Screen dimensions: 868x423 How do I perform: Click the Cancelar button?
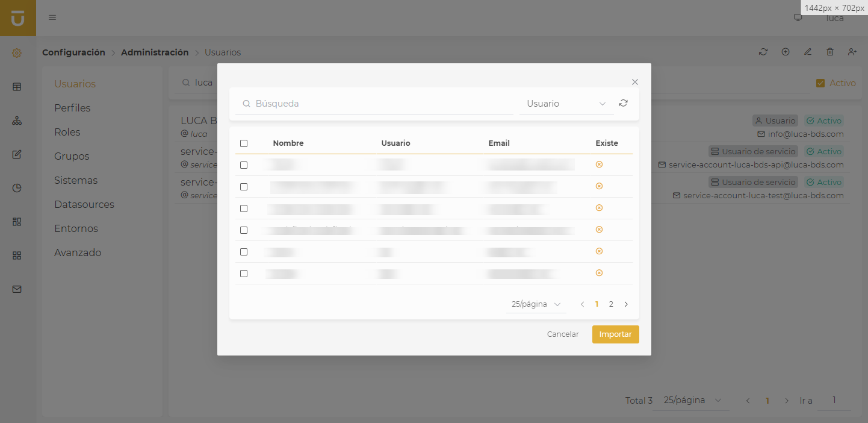[x=562, y=334]
